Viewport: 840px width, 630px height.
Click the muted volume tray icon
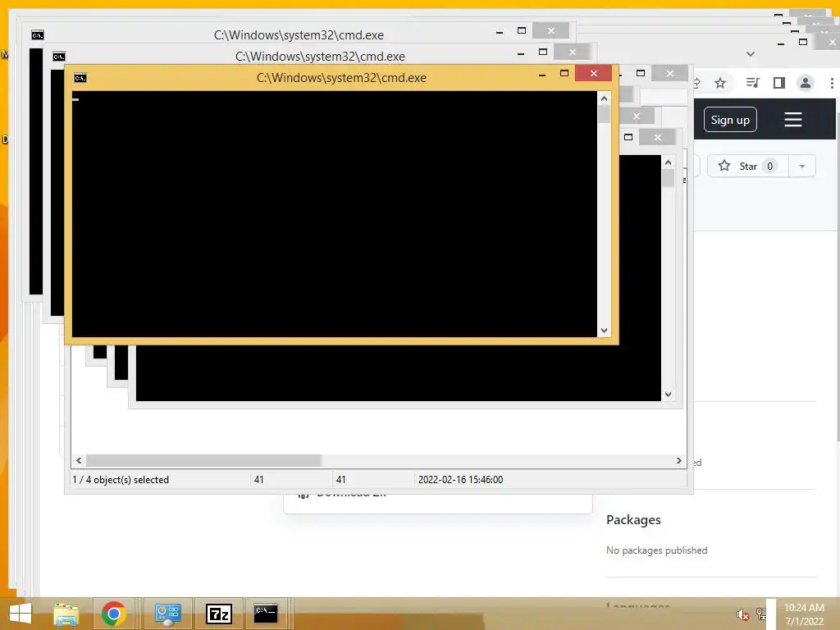742,614
